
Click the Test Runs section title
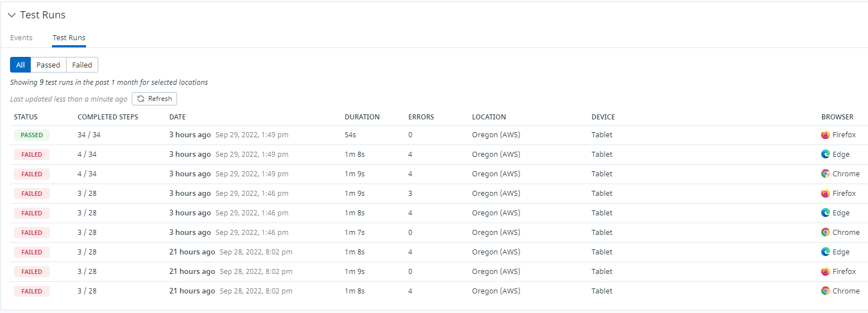pos(43,15)
